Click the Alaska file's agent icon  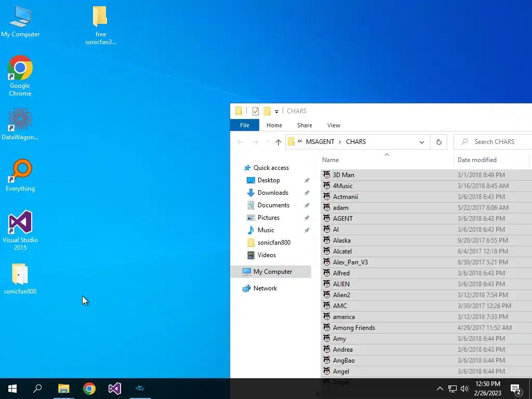327,240
